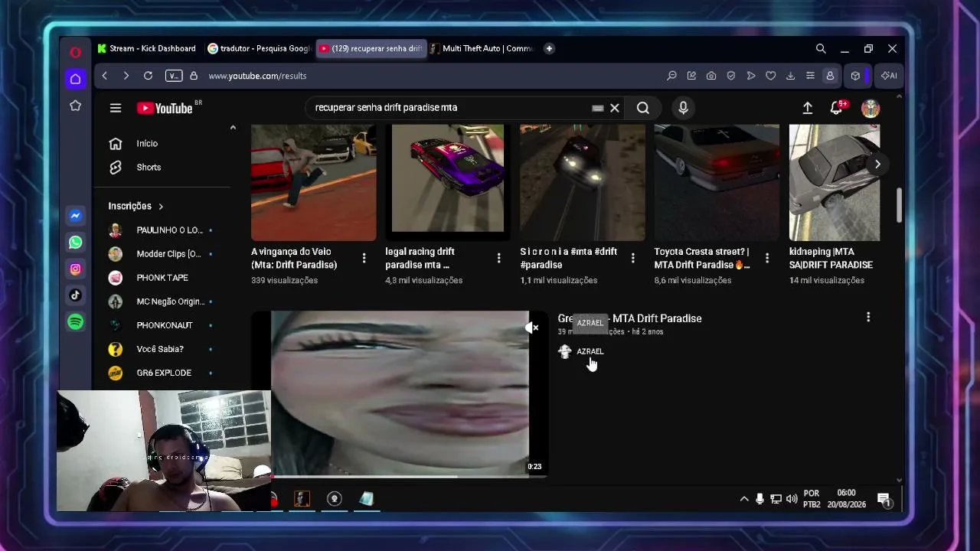This screenshot has width=980, height=551.
Task: Open a new browser tab with plus
Action: (x=549, y=49)
